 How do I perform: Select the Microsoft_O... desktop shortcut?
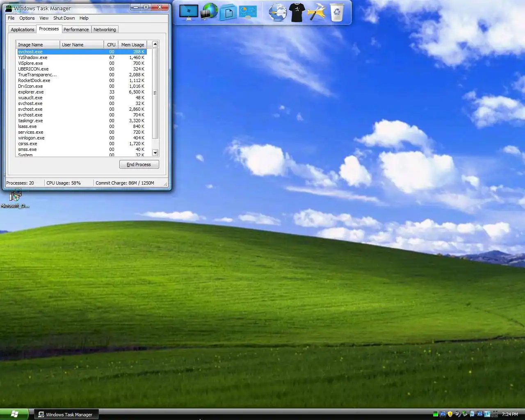point(15,199)
